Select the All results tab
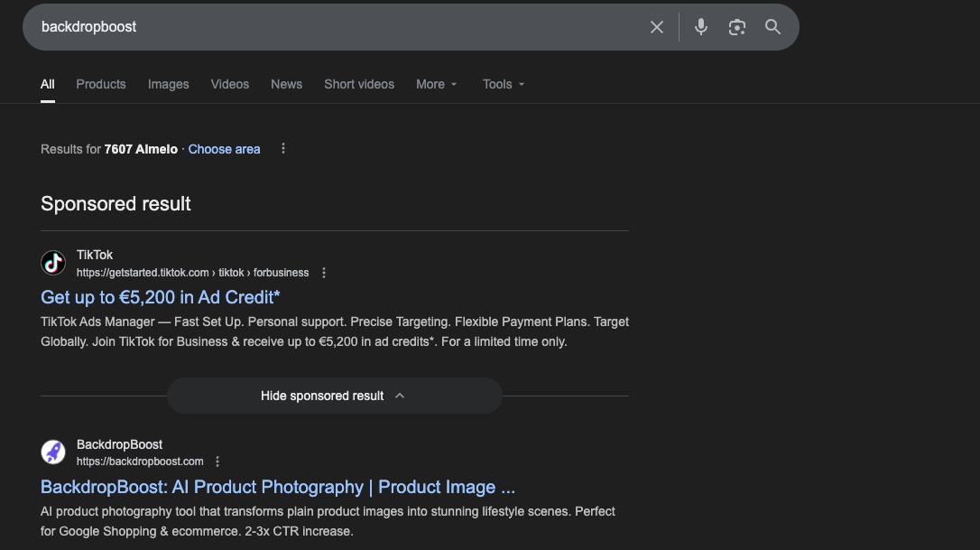 [x=48, y=85]
